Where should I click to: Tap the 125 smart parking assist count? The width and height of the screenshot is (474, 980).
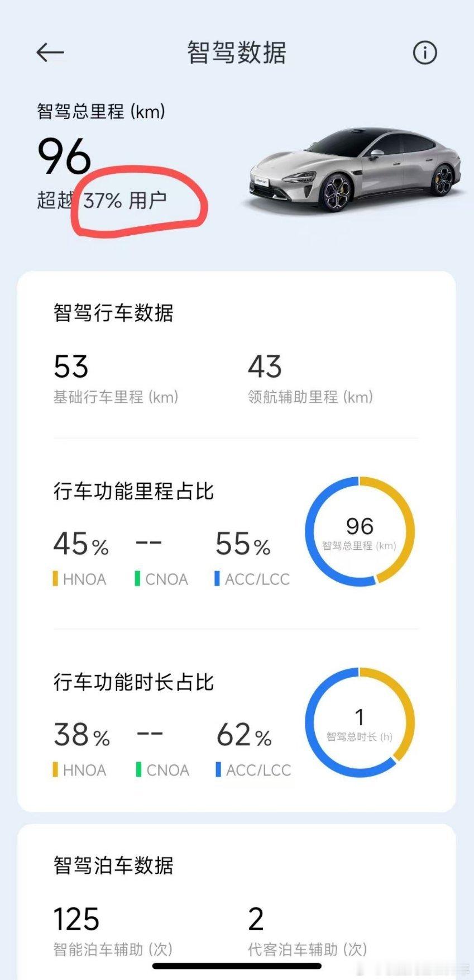(76, 919)
